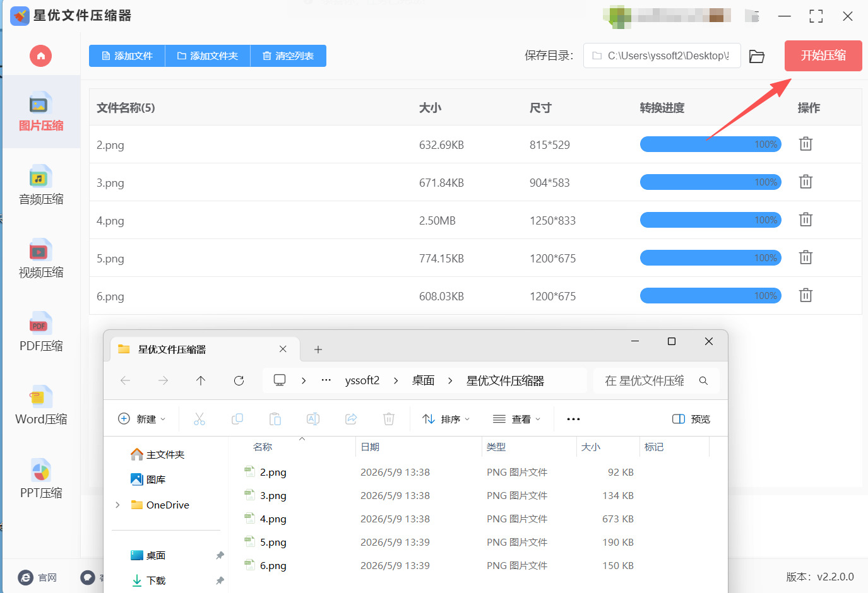Expand chevron after yssoft2 breadcrumb

pos(396,380)
